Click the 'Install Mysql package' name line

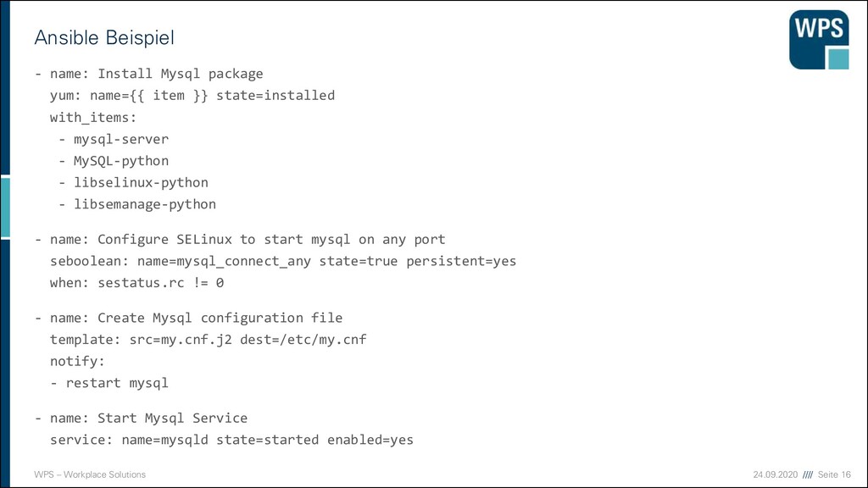point(149,74)
